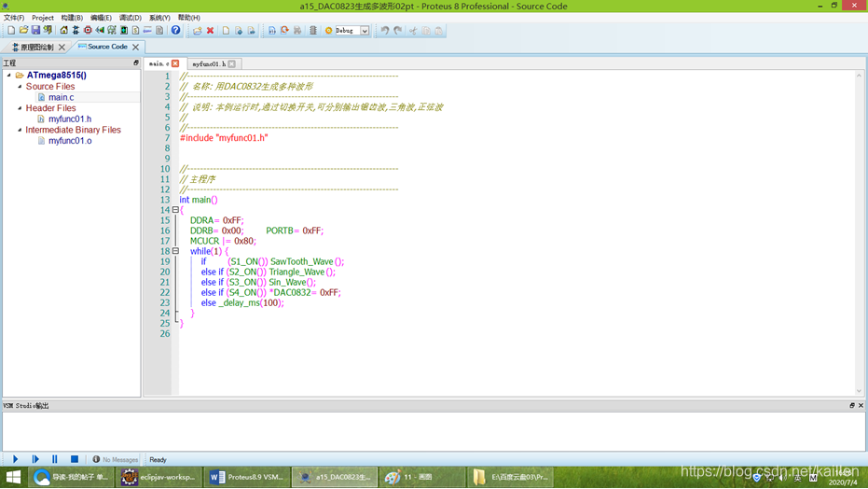
Task: Collapse the Intermediate Binary Files folder
Action: [20, 130]
